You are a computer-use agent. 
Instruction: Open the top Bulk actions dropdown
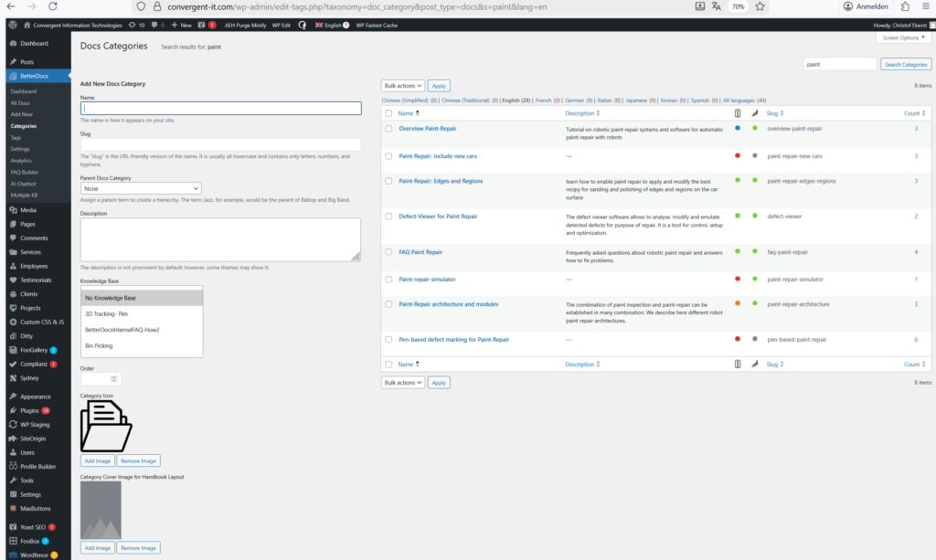click(402, 85)
